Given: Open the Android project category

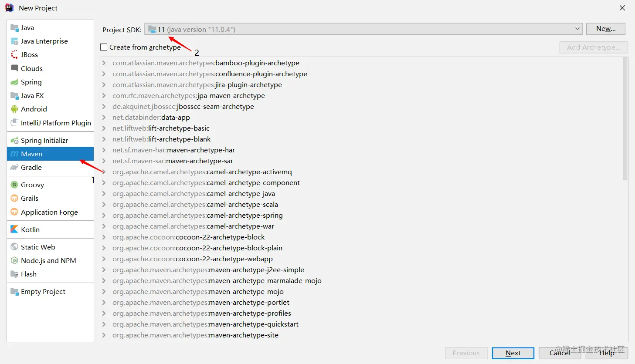Looking at the screenshot, I should (x=33, y=109).
